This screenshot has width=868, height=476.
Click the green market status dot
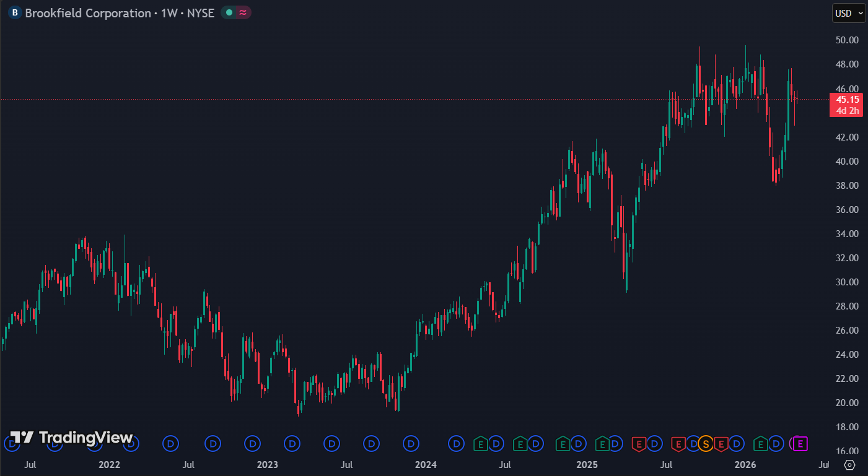pyautogui.click(x=229, y=12)
